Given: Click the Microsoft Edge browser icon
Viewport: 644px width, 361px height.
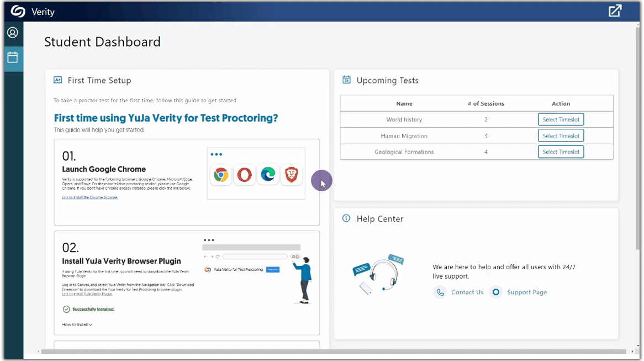Looking at the screenshot, I should [268, 175].
